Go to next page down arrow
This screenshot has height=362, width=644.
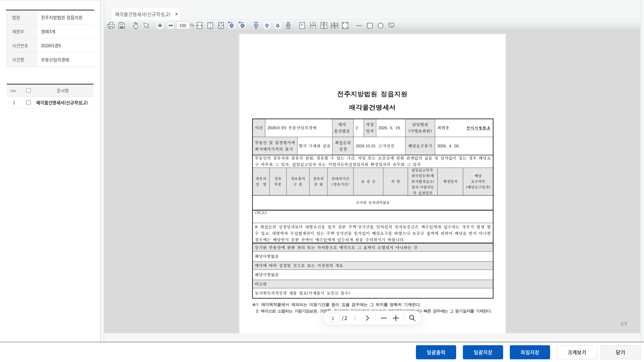[x=278, y=25]
